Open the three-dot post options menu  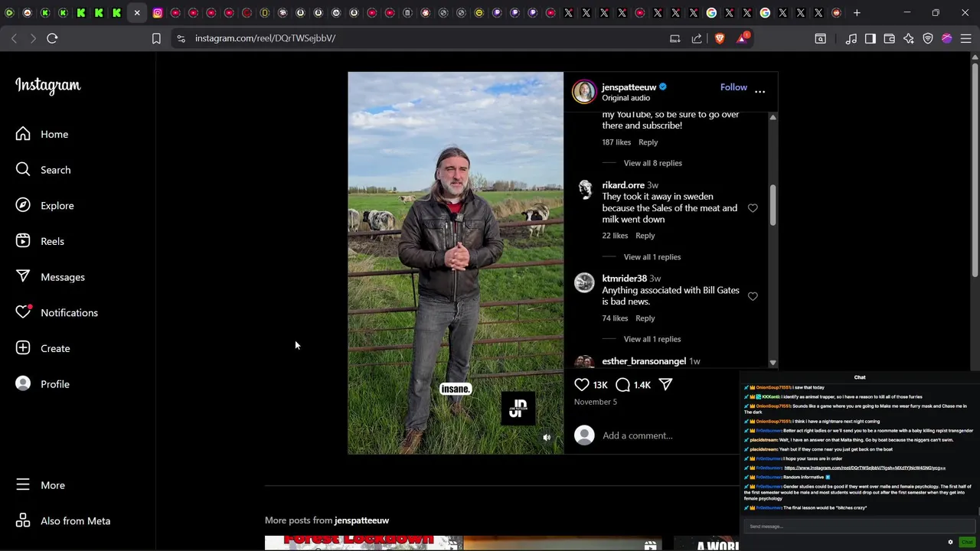759,91
